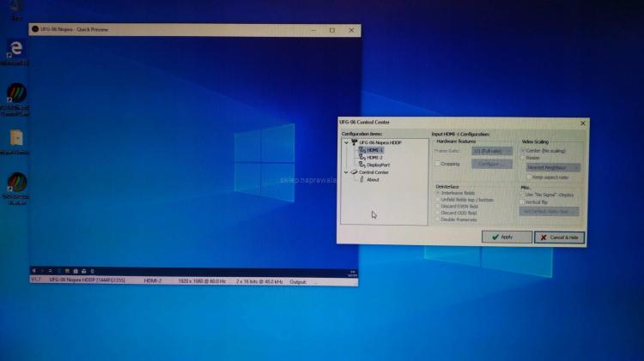Image resolution: width=644 pixels, height=361 pixels.
Task: Minimize the Quick Preview window
Action: pos(313,30)
